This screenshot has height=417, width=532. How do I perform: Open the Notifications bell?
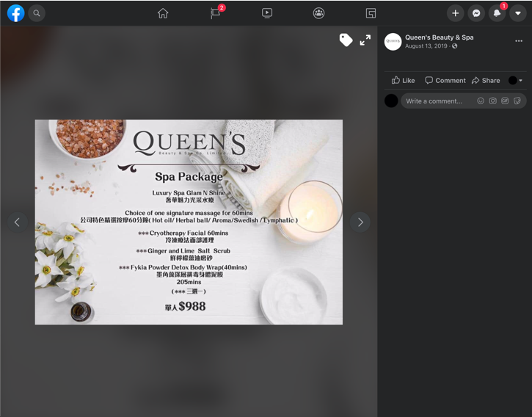497,13
